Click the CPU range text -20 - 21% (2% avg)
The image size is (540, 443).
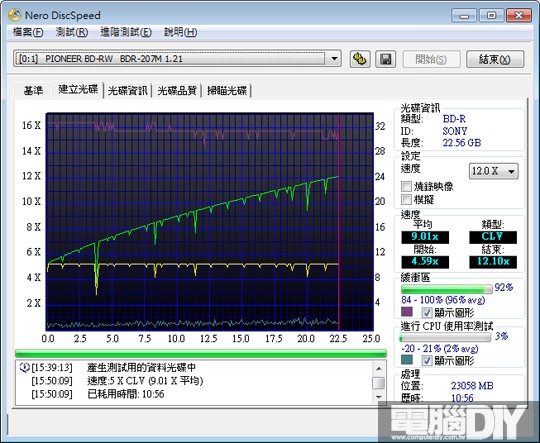tap(439, 349)
